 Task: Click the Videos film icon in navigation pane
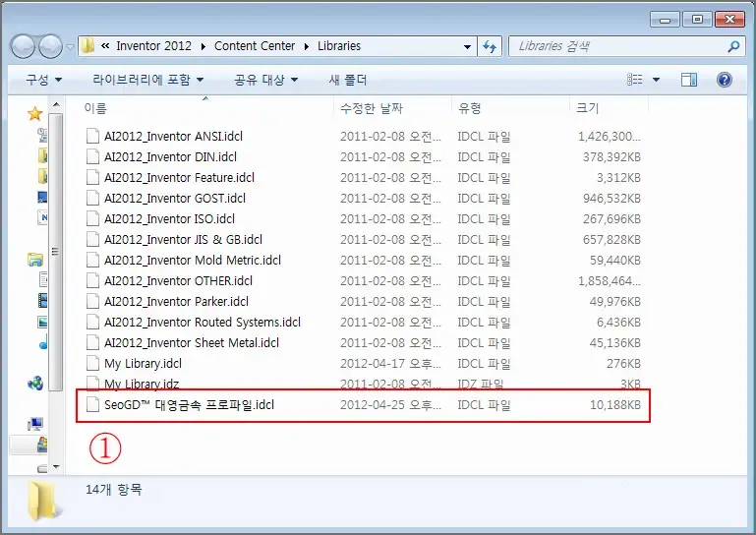click(42, 301)
